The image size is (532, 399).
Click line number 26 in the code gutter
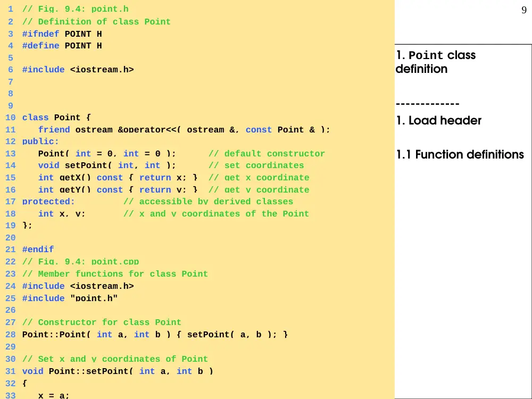(11, 310)
